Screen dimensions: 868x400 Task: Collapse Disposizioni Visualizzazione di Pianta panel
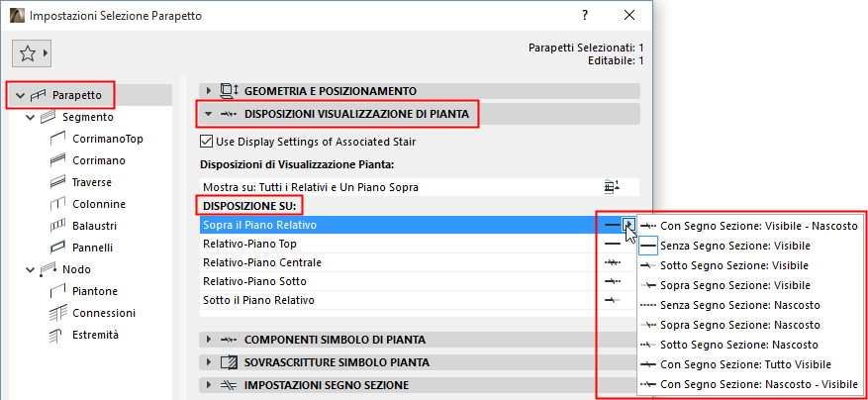pyautogui.click(x=209, y=114)
